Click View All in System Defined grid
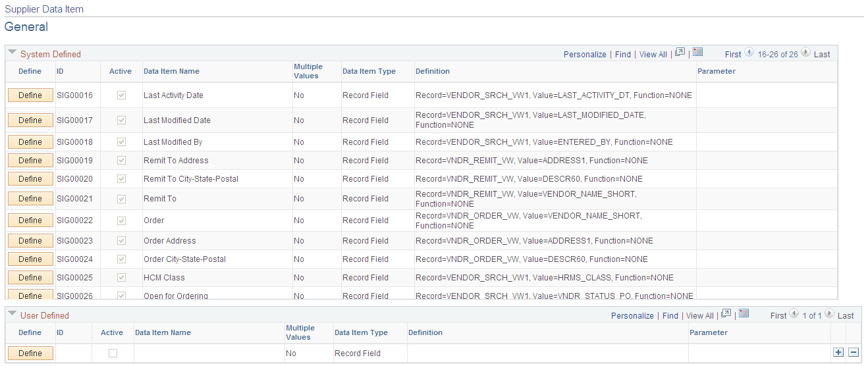The height and width of the screenshot is (366, 868). [x=653, y=55]
